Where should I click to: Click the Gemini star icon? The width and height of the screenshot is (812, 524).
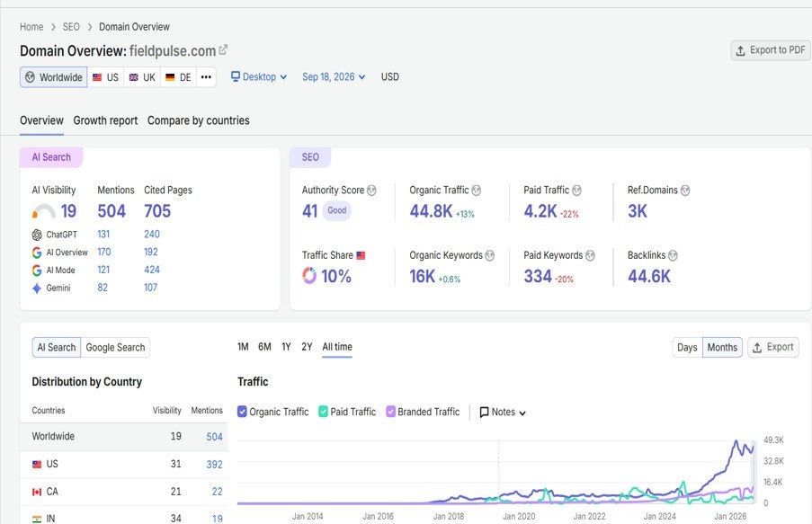tap(37, 289)
